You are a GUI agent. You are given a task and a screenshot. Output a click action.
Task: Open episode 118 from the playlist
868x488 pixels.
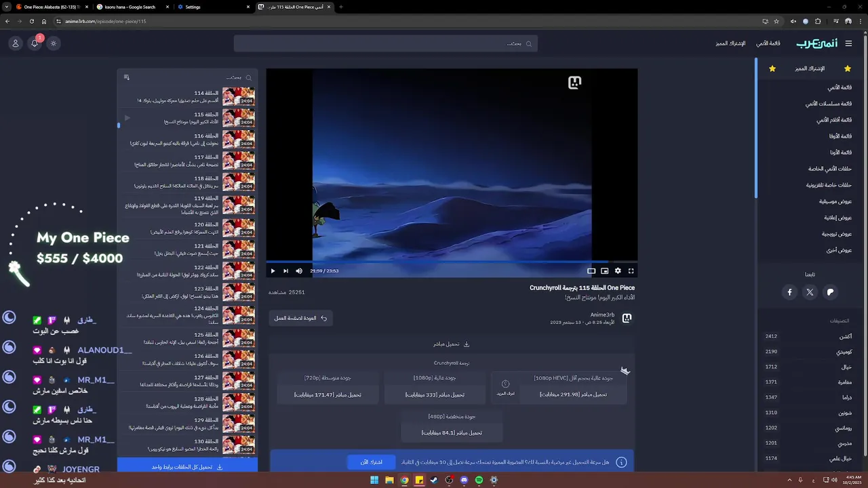[x=188, y=182]
